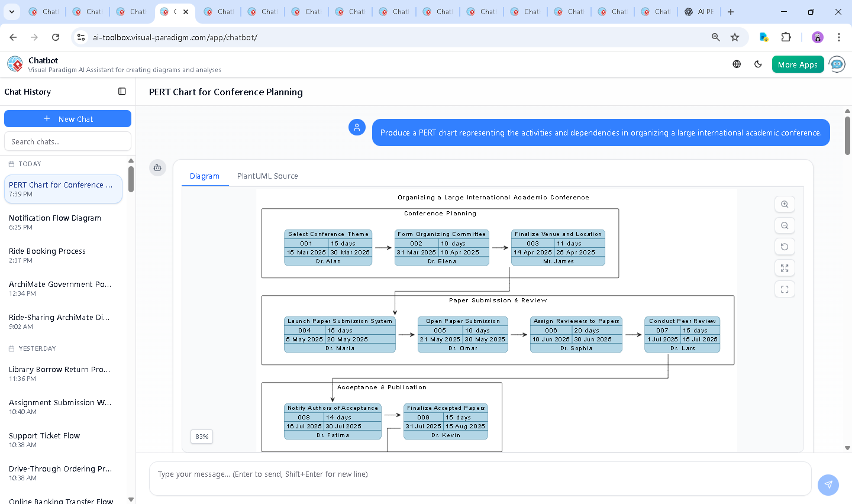The width and height of the screenshot is (852, 504).
Task: Open the Drive-Through Ordering Pr... chat
Action: click(63, 473)
